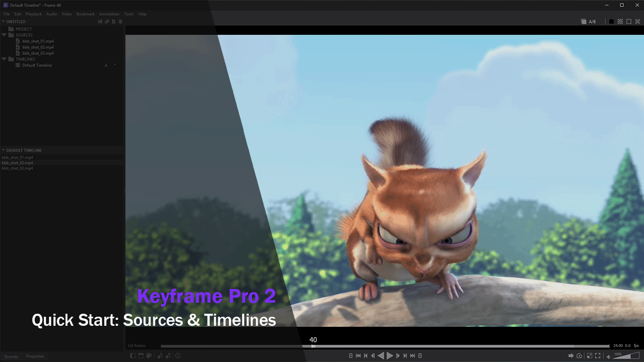Step back one frame
644x362 pixels.
click(373, 356)
